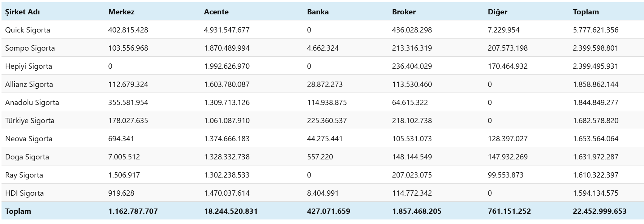Click the Şirket Adı column header

pyautogui.click(x=23, y=12)
